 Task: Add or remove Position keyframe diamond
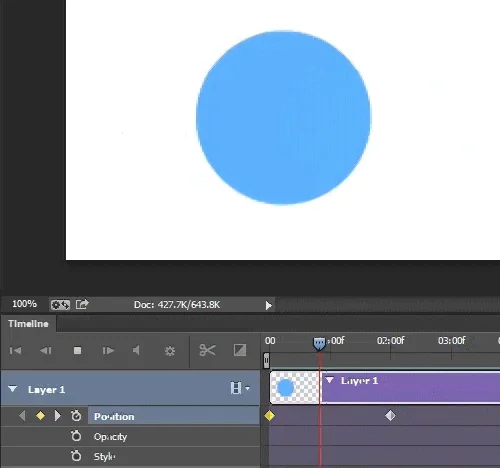coord(40,416)
